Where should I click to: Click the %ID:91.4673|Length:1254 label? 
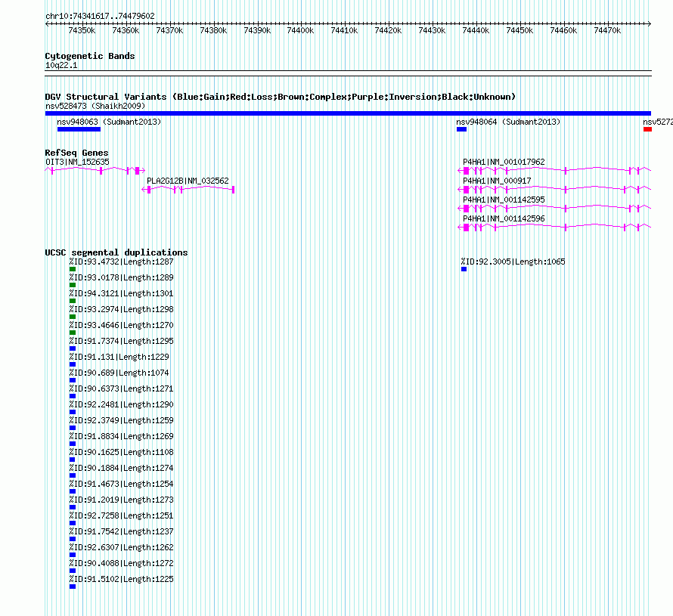122,484
